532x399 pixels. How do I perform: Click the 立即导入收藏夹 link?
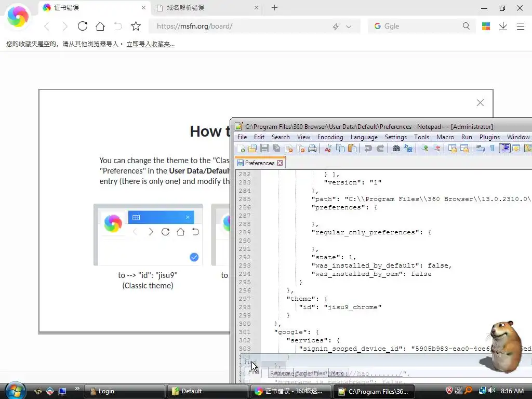pyautogui.click(x=150, y=44)
